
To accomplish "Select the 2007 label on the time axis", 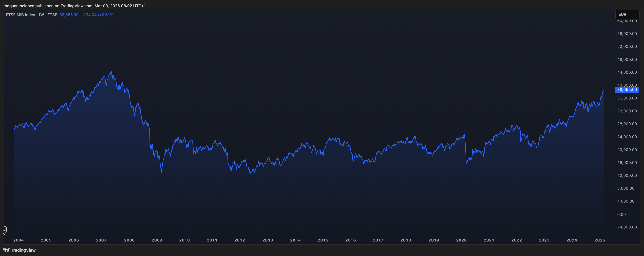I will (101, 240).
